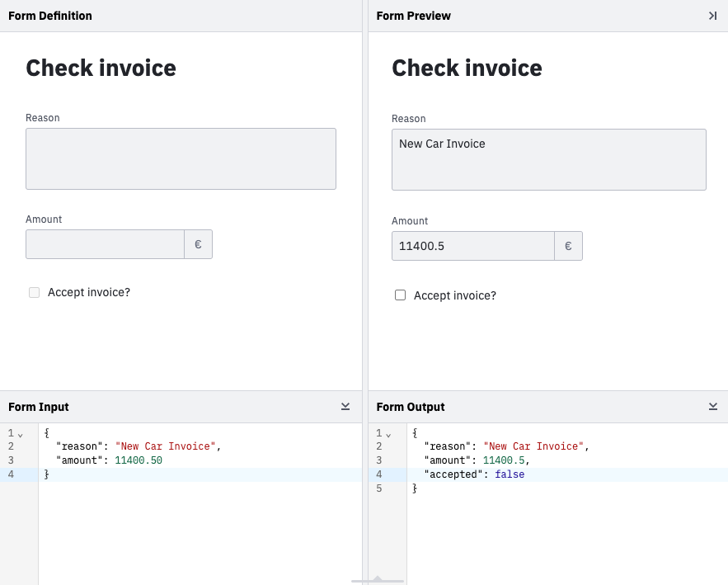
Task: Select Check invoice heading in Form Preview
Action: tap(467, 68)
